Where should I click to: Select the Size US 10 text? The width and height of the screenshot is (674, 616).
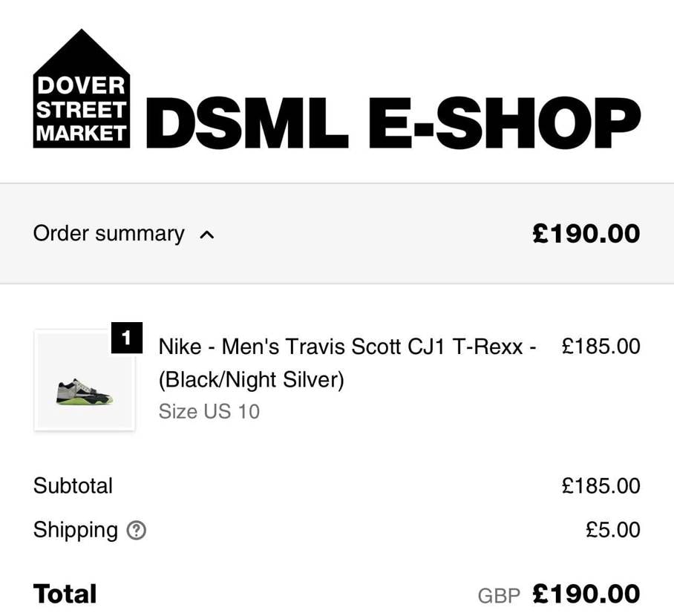tap(209, 411)
